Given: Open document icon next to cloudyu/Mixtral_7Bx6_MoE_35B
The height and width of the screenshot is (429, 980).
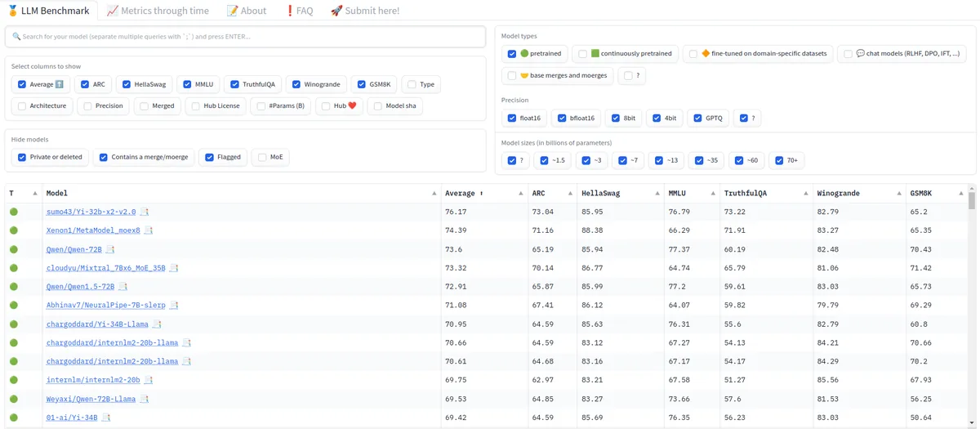Looking at the screenshot, I should [x=174, y=268].
